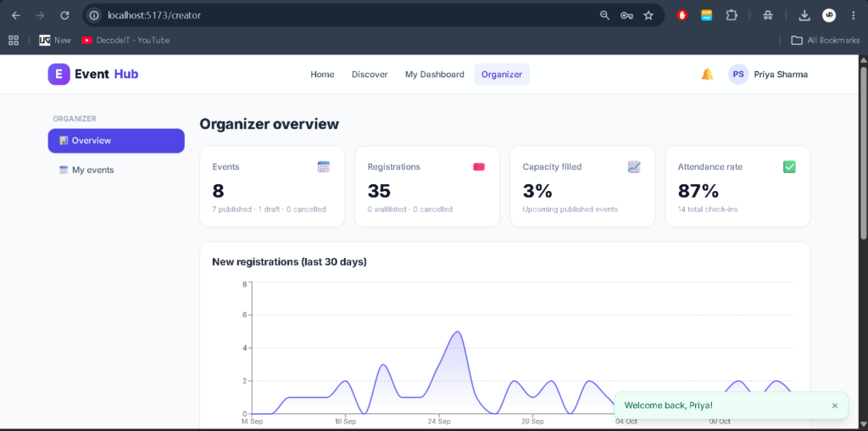Open the browser downloads icon
The image size is (868, 431).
pyautogui.click(x=804, y=15)
